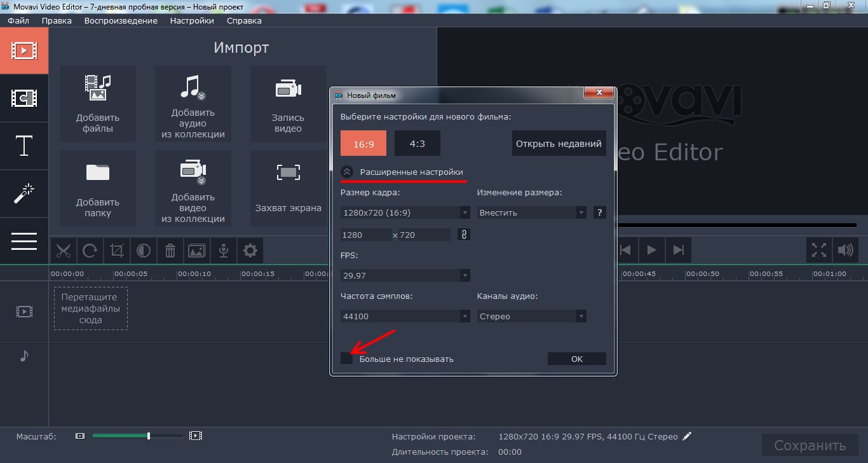Viewport: 868px width, 463px height.
Task: Click the previous frame button
Action: pos(625,250)
